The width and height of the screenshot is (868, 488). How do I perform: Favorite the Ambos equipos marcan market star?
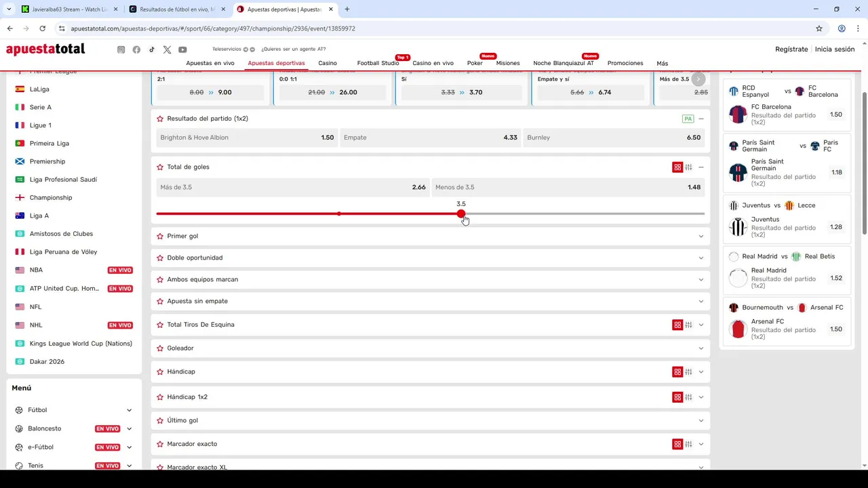coord(160,279)
